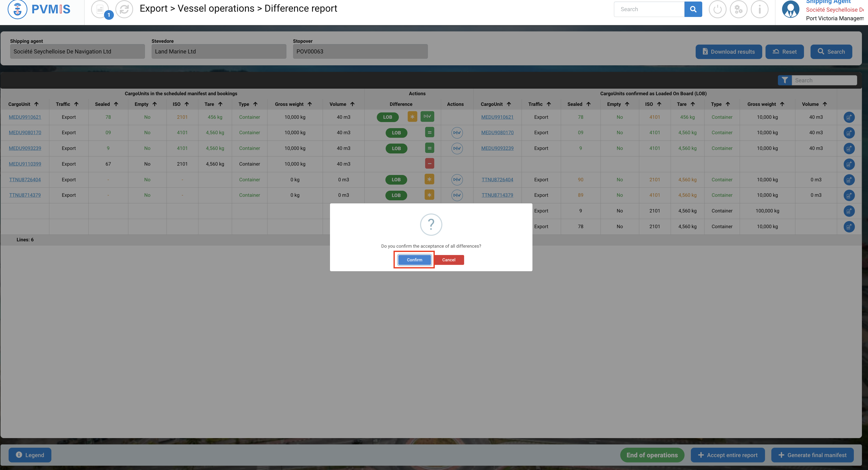868x470 pixels.
Task: Click orange asterisk icon on TTNU8726404 row
Action: point(429,179)
